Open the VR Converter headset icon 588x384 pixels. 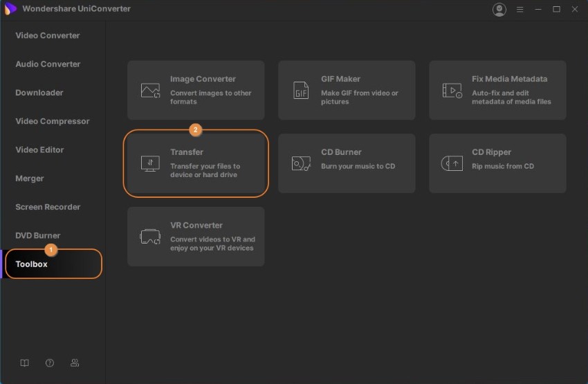pos(150,237)
